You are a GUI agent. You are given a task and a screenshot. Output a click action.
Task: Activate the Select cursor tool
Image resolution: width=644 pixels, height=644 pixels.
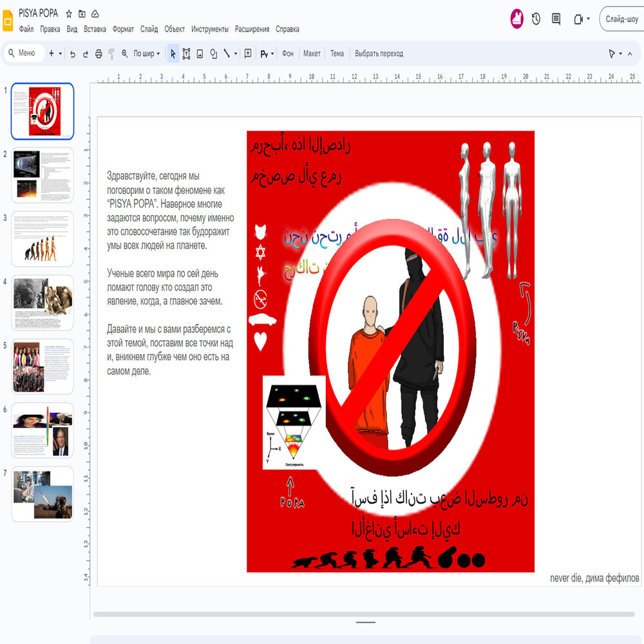click(x=173, y=54)
